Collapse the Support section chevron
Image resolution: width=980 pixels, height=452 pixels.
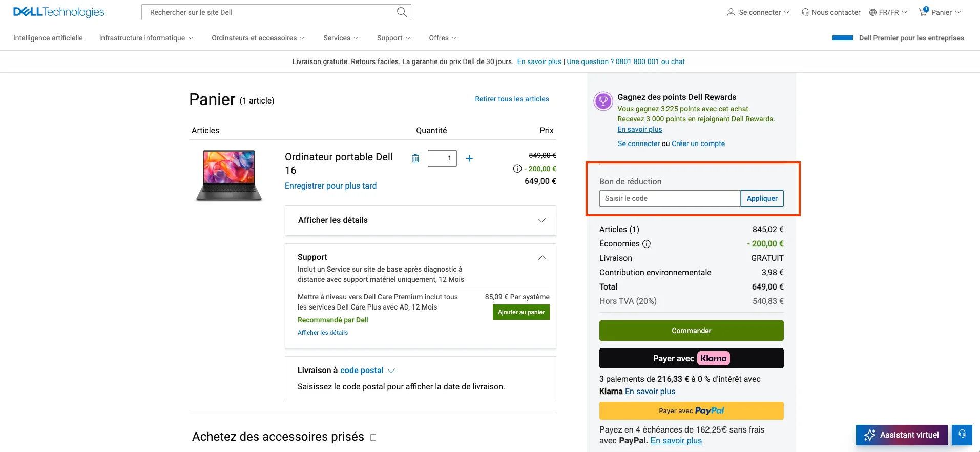tap(542, 257)
